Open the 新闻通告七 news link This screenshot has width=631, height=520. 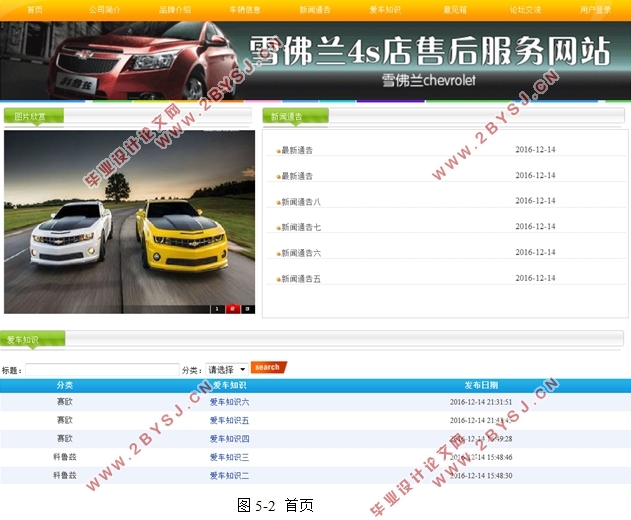[301, 227]
